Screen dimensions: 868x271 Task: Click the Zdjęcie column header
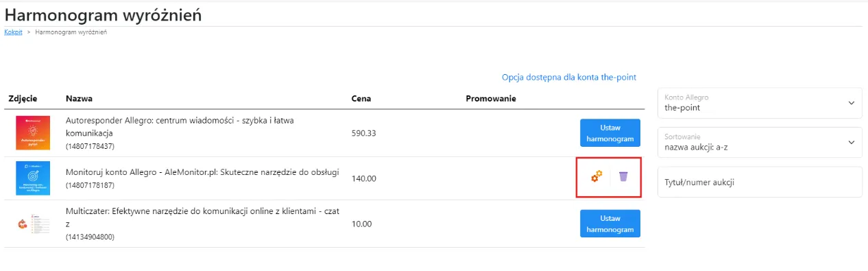coord(23,98)
